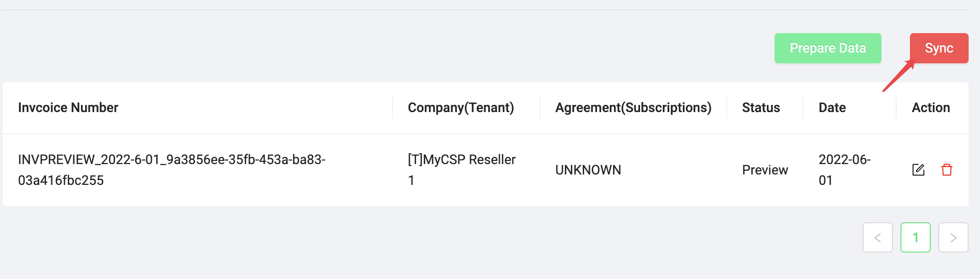Click the Agreement(Subscriptions) column header

633,107
